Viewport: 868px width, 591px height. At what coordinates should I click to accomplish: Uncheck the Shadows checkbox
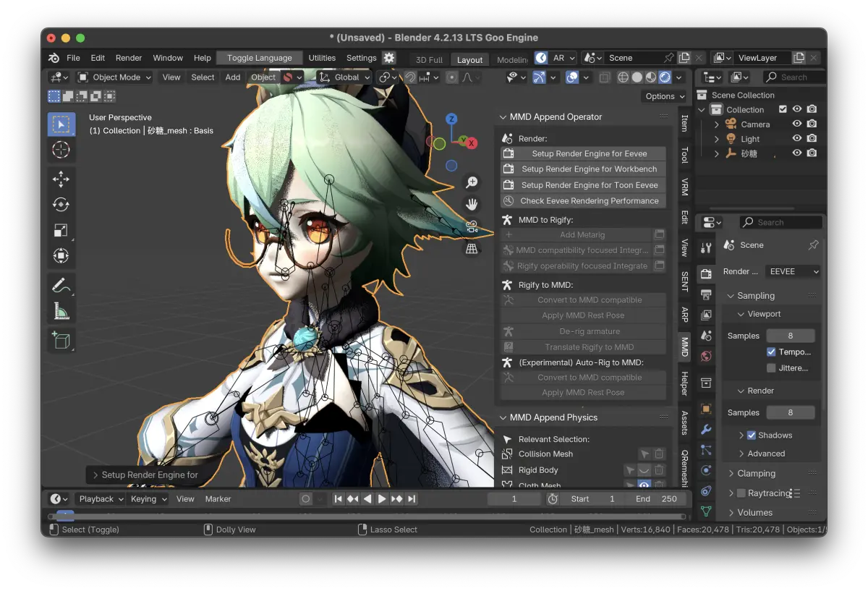pos(752,435)
